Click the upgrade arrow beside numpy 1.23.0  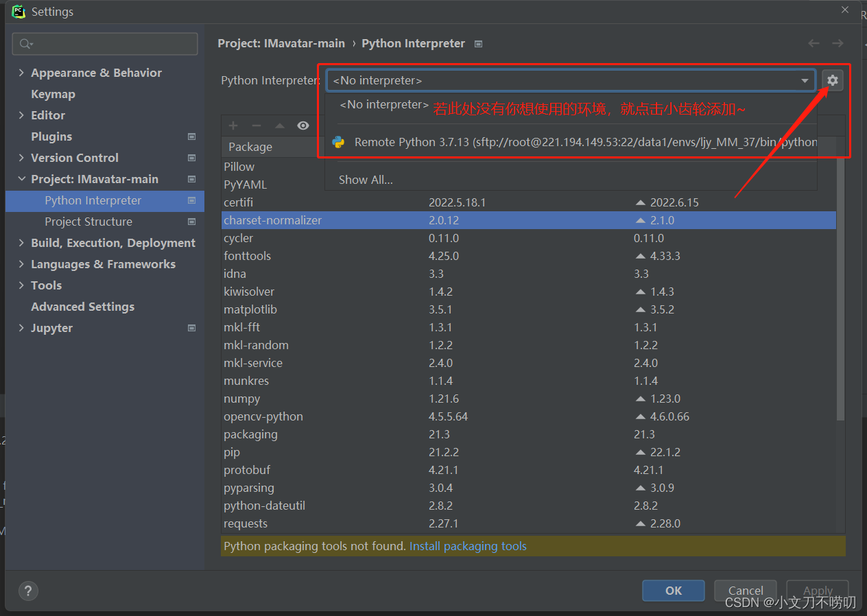pos(641,399)
